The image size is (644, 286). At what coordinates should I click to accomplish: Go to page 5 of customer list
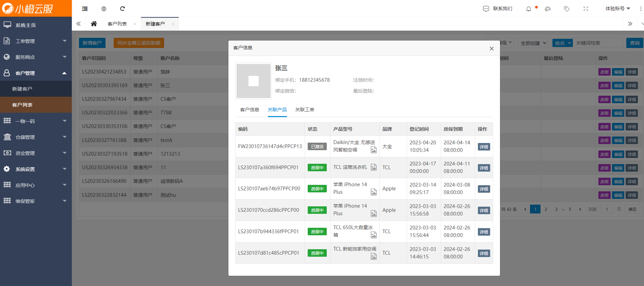click(x=570, y=209)
